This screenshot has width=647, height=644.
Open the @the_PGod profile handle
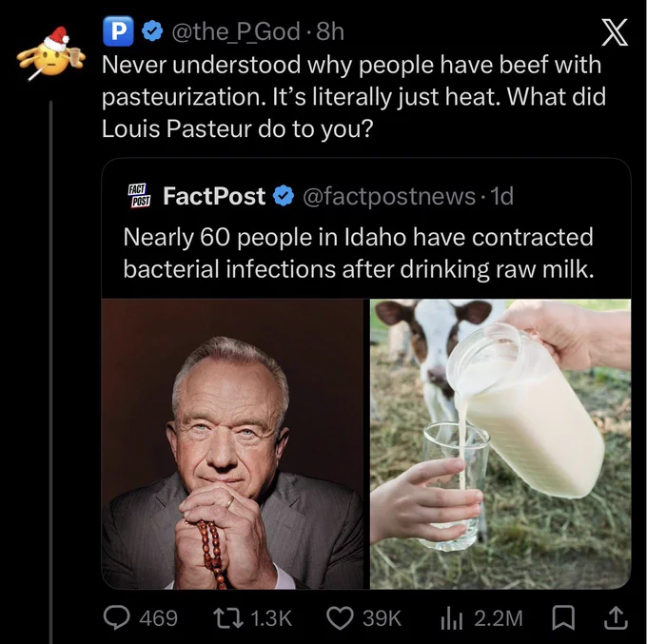click(236, 31)
